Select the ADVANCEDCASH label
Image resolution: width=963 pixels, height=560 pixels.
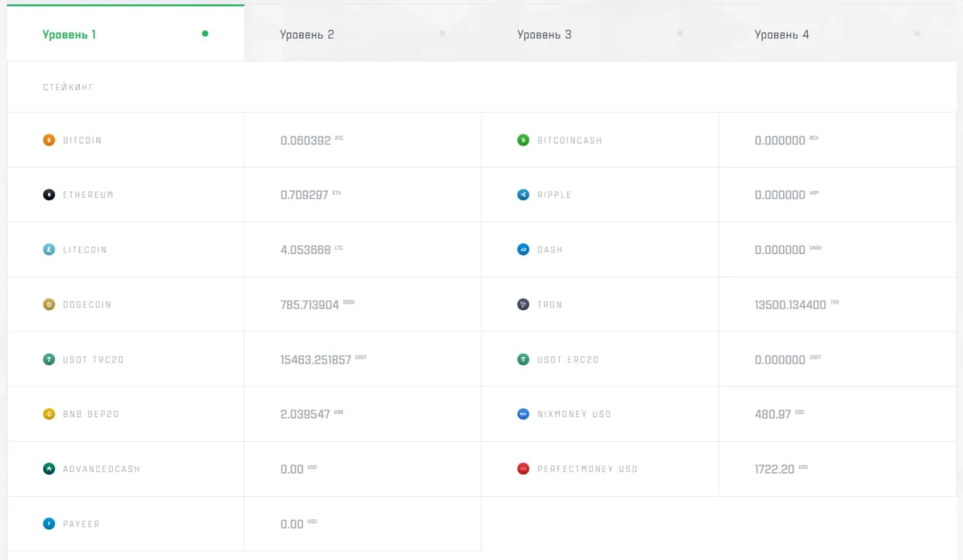(x=102, y=469)
